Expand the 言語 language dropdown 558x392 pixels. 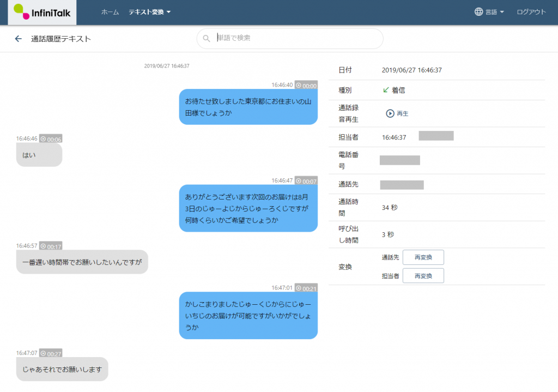[x=494, y=12]
